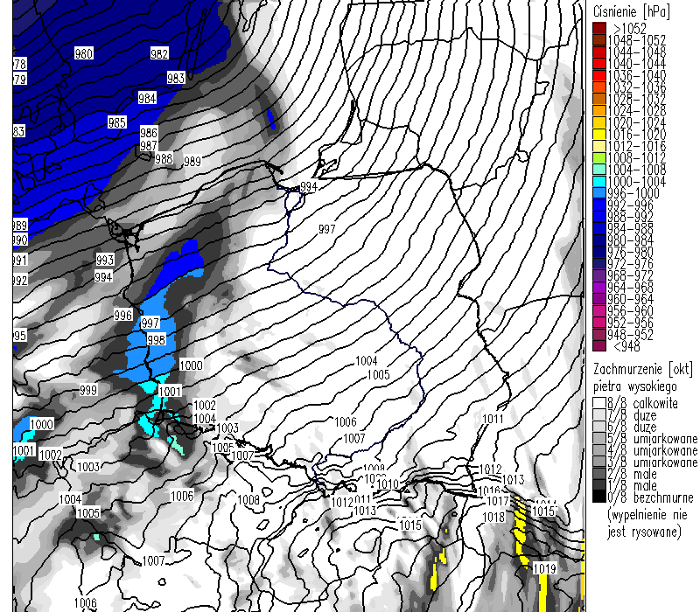Click the 1019 isobar label at bottom right
Screen dimensions: 700x612
[x=544, y=569]
